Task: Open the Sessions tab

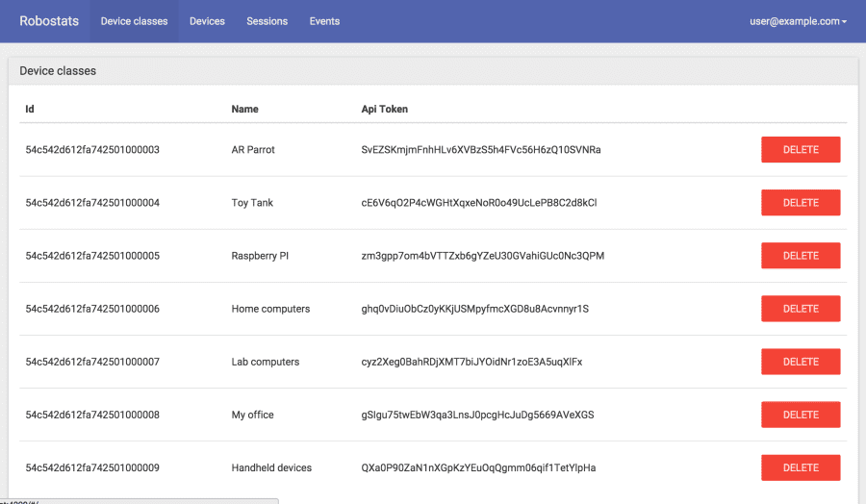Action: click(x=267, y=21)
